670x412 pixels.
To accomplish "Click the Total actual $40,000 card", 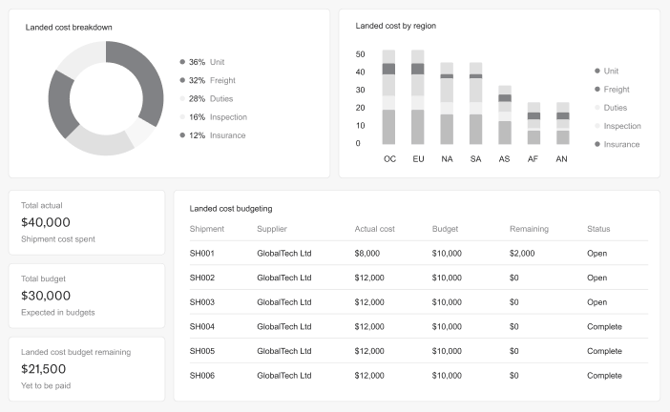I will click(x=87, y=222).
